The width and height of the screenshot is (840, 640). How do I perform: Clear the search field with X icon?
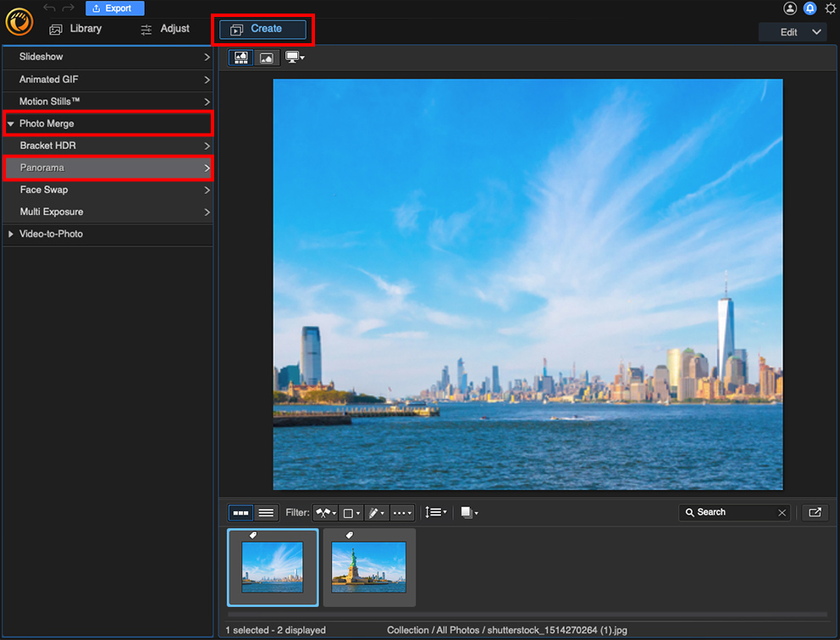pyautogui.click(x=782, y=512)
